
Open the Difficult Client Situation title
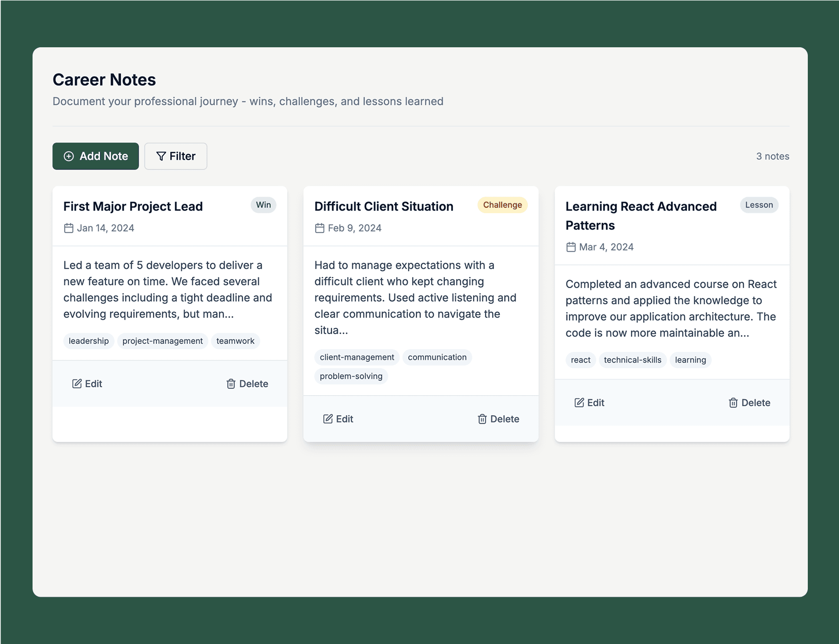pos(384,206)
